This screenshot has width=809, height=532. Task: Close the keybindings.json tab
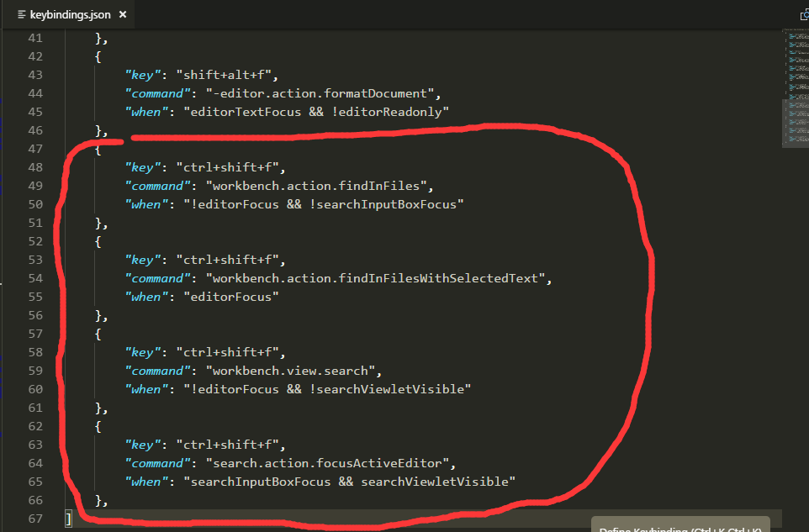[123, 14]
